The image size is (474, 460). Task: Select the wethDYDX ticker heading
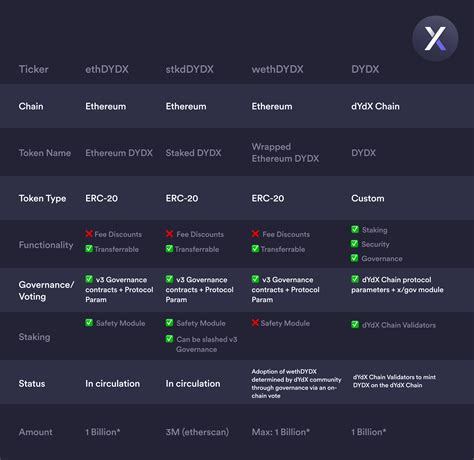(x=277, y=69)
